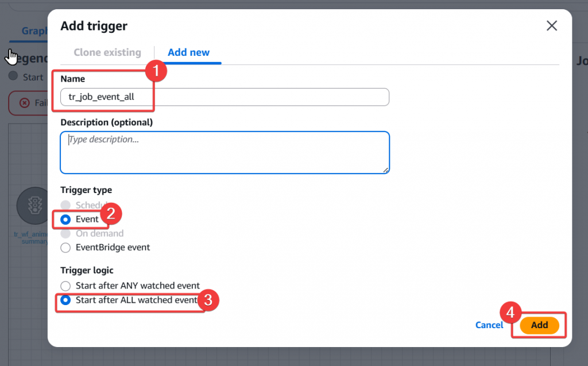This screenshot has height=366, width=588.
Task: Click the Start legend gray dot
Action: coord(13,76)
